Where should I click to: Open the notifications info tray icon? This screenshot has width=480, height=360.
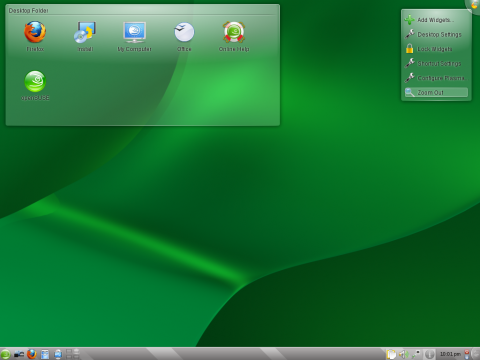click(x=430, y=354)
